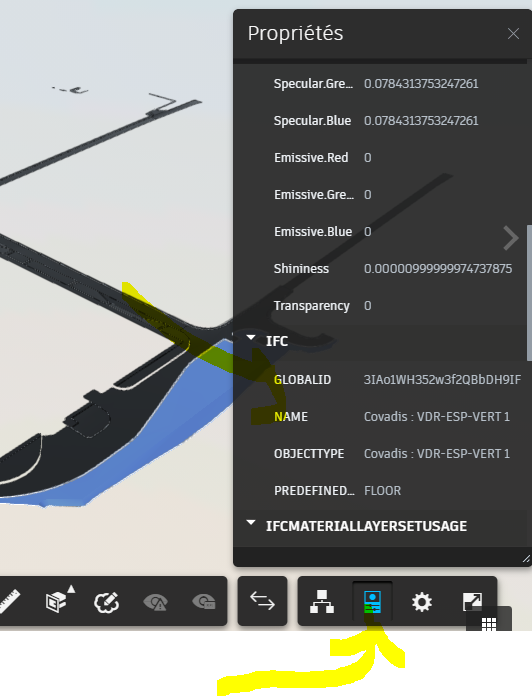The width and height of the screenshot is (532, 696).
Task: Click the Emissive.Gre... property row
Action: [380, 194]
